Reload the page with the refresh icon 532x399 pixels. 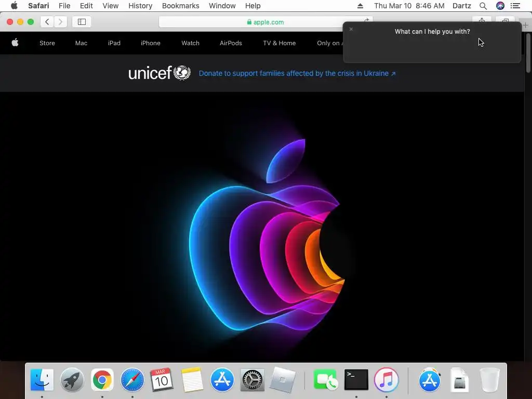(x=366, y=20)
